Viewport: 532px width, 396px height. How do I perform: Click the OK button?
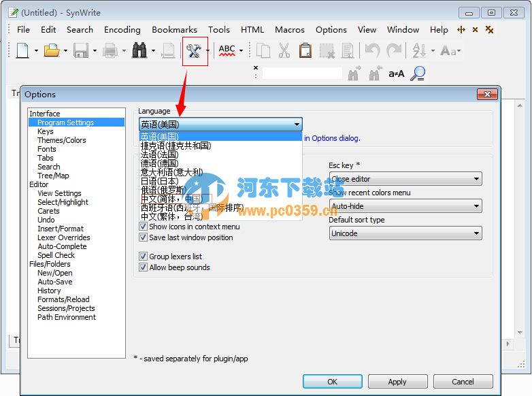coord(332,382)
